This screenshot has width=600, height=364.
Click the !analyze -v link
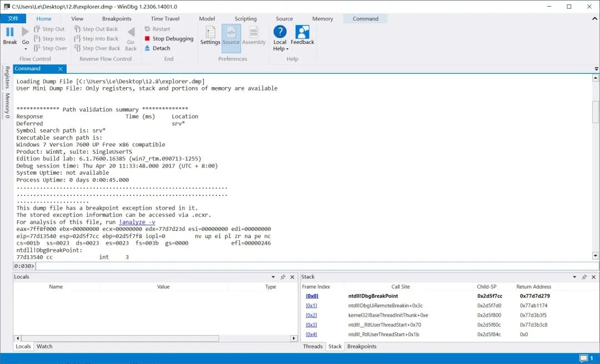point(137,221)
